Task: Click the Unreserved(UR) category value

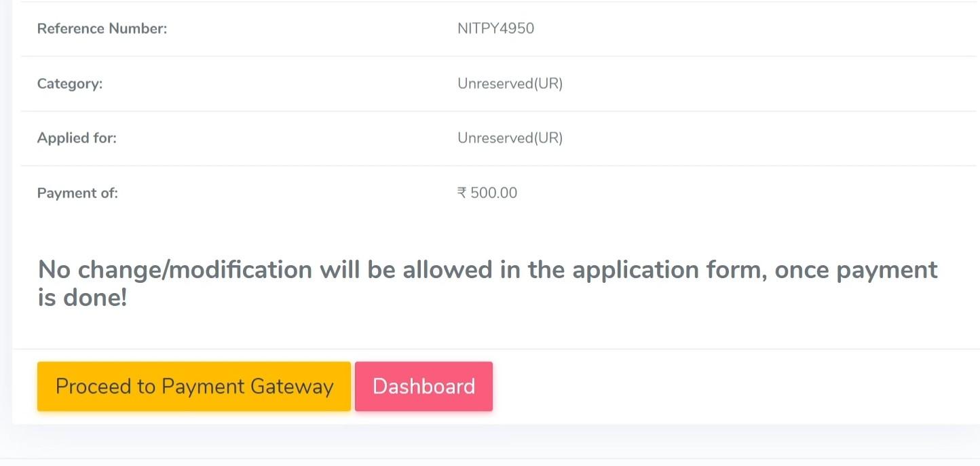Action: coord(510,83)
